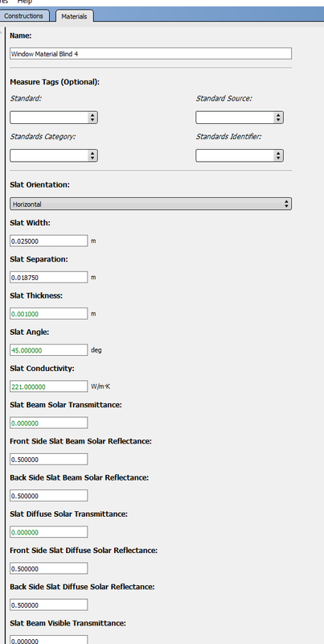Select the Materials tab
The image size is (324, 644).
pos(74,16)
